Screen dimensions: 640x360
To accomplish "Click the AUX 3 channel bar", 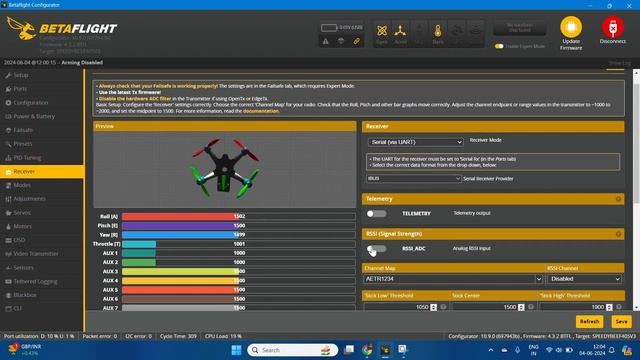I will click(239, 271).
